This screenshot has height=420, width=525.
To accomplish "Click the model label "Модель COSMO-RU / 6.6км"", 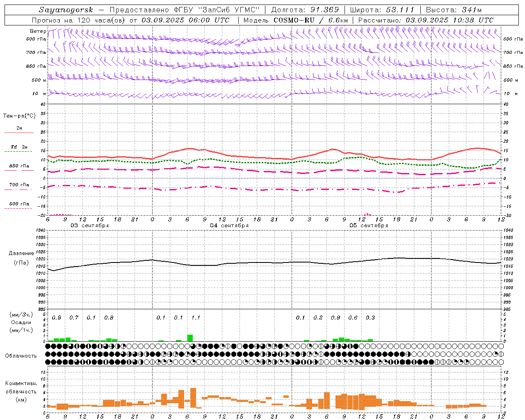I will tap(296, 20).
